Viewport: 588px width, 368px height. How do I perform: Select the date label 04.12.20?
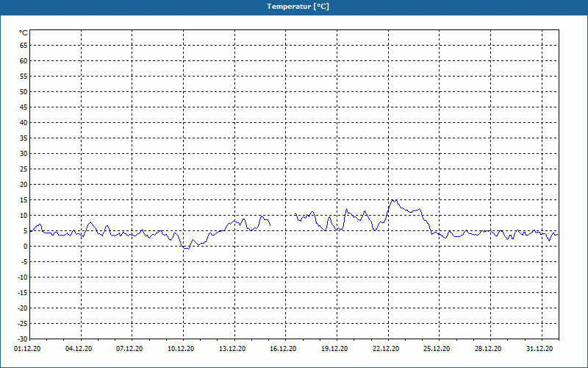pos(79,348)
